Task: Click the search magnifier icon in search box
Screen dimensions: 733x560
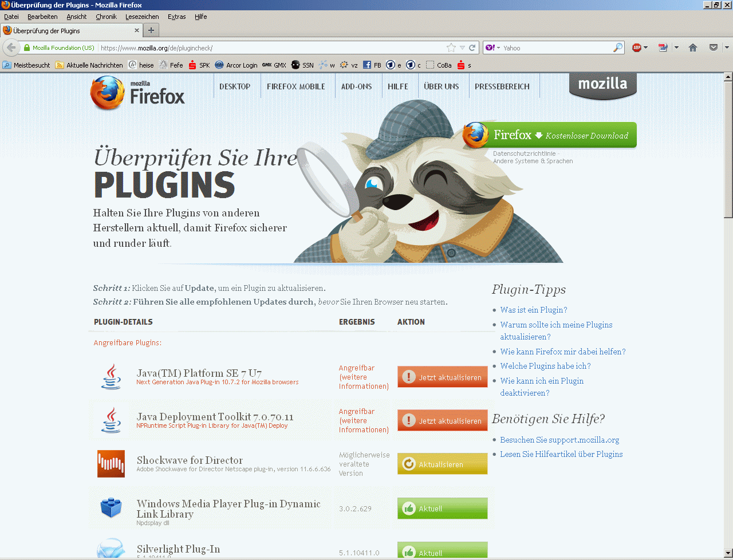Action: point(618,48)
